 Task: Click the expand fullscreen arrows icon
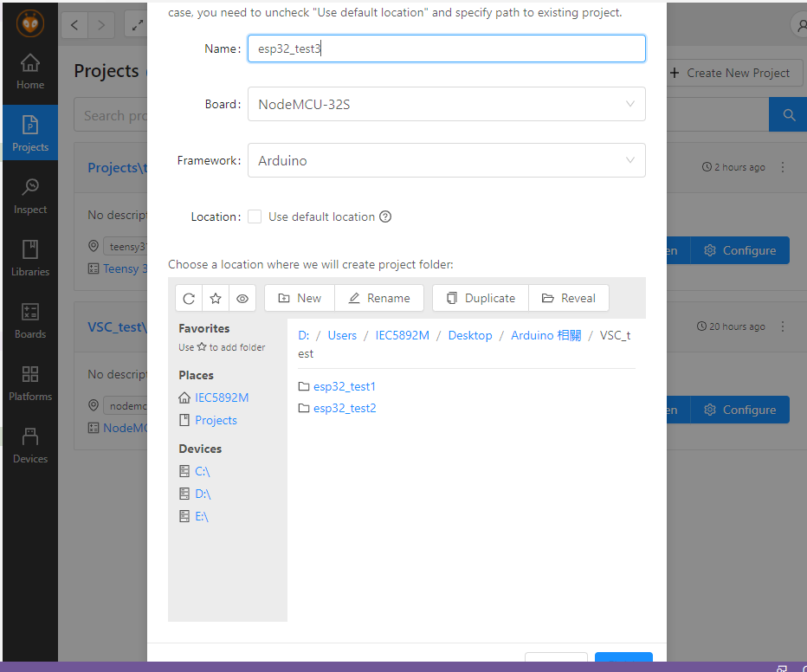[137, 25]
